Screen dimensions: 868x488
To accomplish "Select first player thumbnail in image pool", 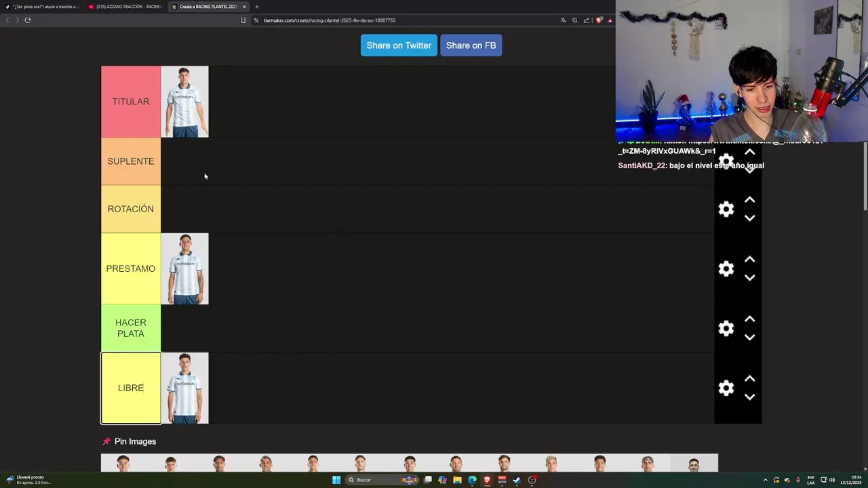I will [x=123, y=463].
